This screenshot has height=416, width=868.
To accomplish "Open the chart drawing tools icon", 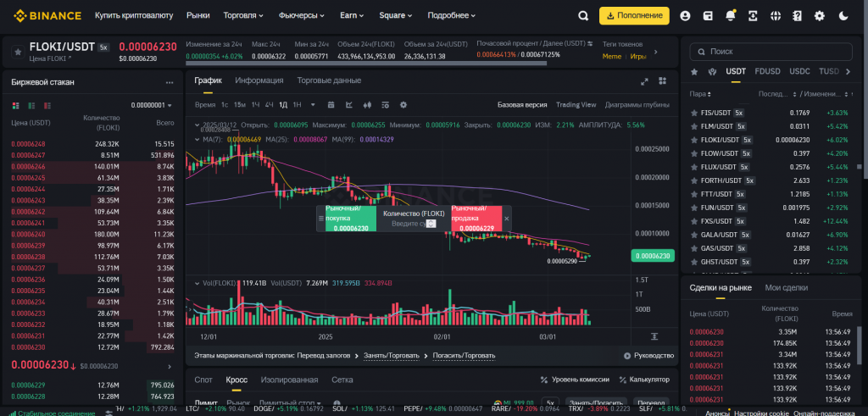I will 349,104.
